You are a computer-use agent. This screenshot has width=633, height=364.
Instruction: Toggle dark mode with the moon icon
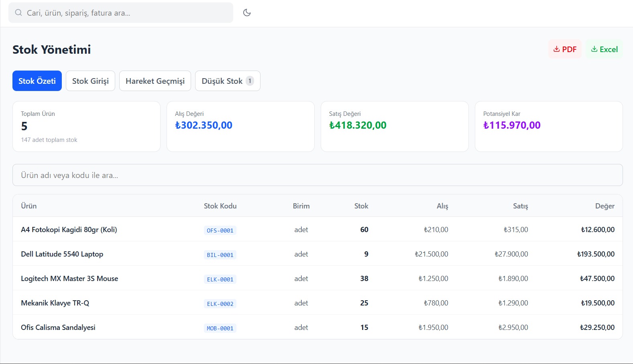tap(247, 12)
